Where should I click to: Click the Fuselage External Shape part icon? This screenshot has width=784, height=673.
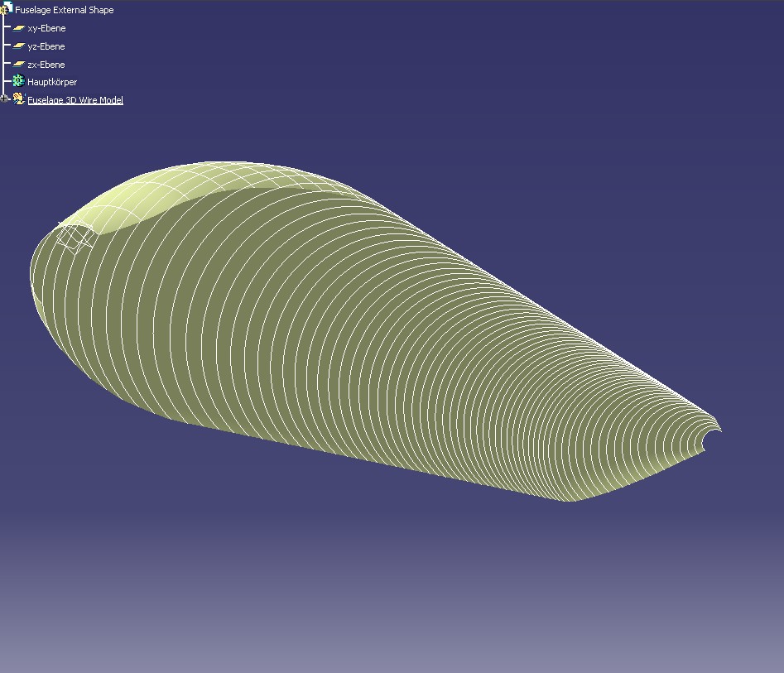[x=6, y=8]
